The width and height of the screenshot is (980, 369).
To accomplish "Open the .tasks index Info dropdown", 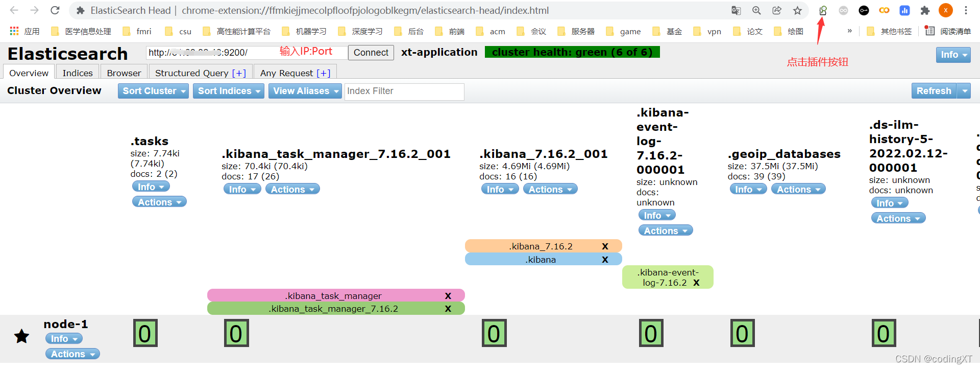I will 151,187.
